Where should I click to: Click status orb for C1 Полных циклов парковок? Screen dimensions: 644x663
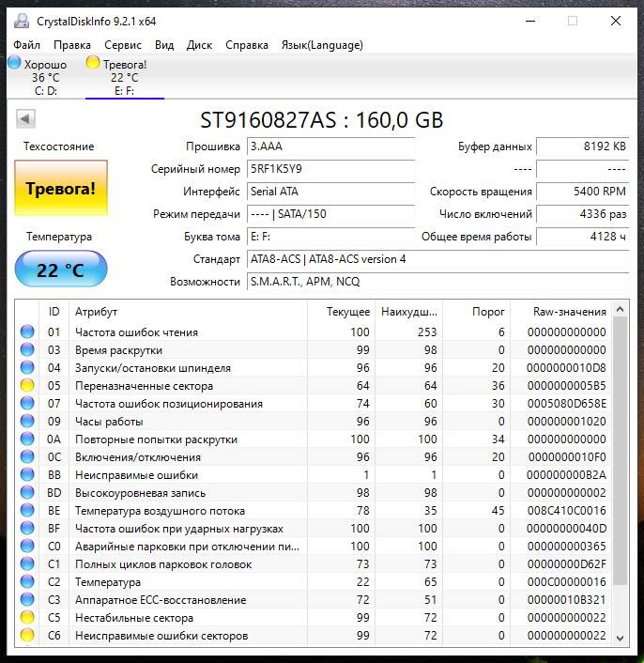[27, 563]
